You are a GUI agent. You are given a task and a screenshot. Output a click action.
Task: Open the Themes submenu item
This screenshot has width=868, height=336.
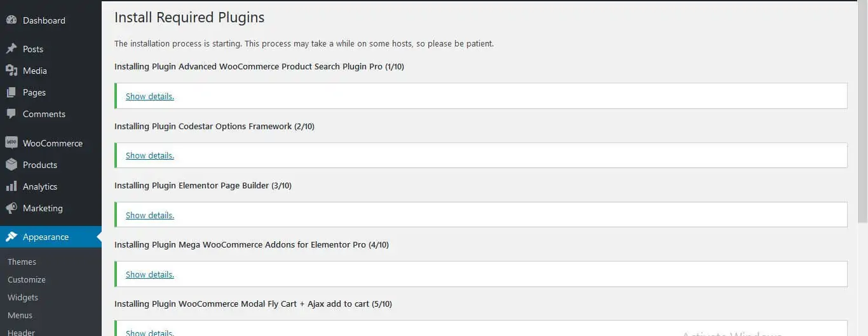click(22, 262)
